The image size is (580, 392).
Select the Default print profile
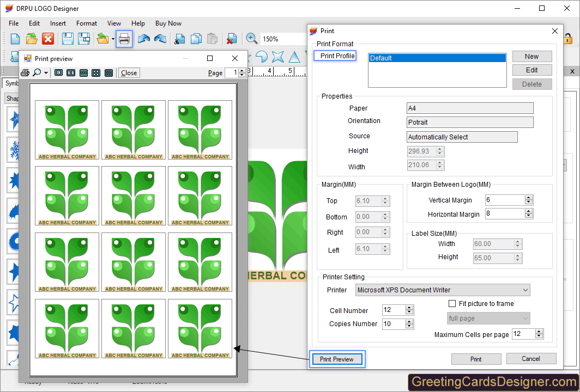pyautogui.click(x=437, y=58)
